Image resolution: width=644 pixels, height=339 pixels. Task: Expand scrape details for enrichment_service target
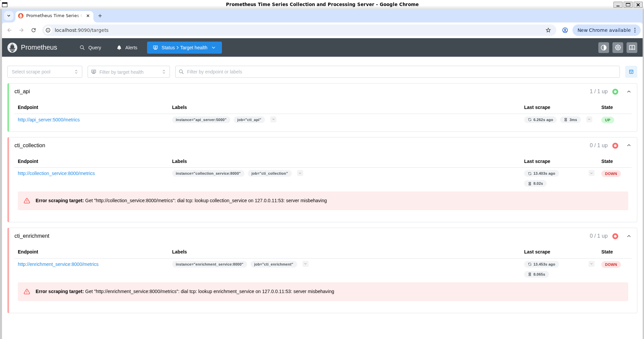(592, 264)
